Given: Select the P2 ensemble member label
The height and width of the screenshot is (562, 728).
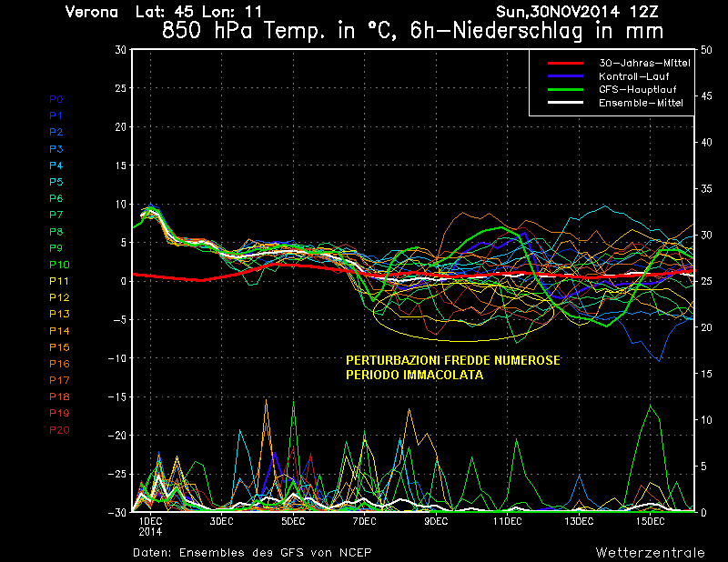Looking at the screenshot, I should coord(56,132).
